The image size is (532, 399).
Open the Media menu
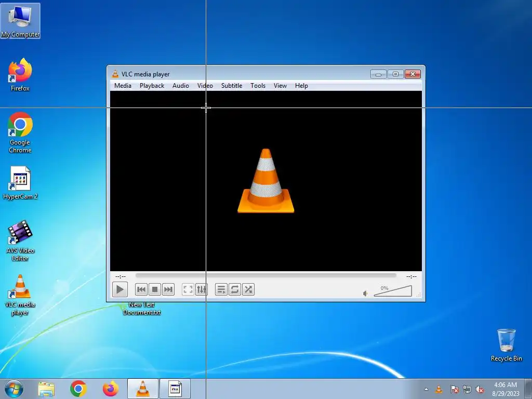[123, 86]
